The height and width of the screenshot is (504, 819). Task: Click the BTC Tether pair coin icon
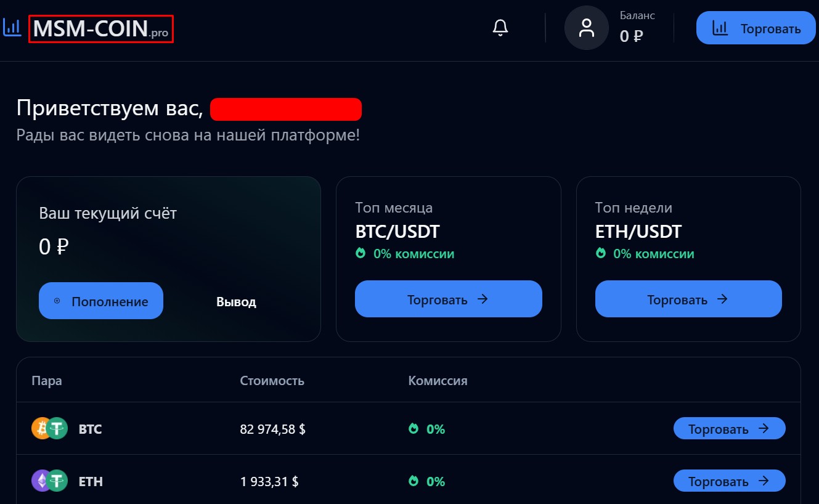(49, 428)
